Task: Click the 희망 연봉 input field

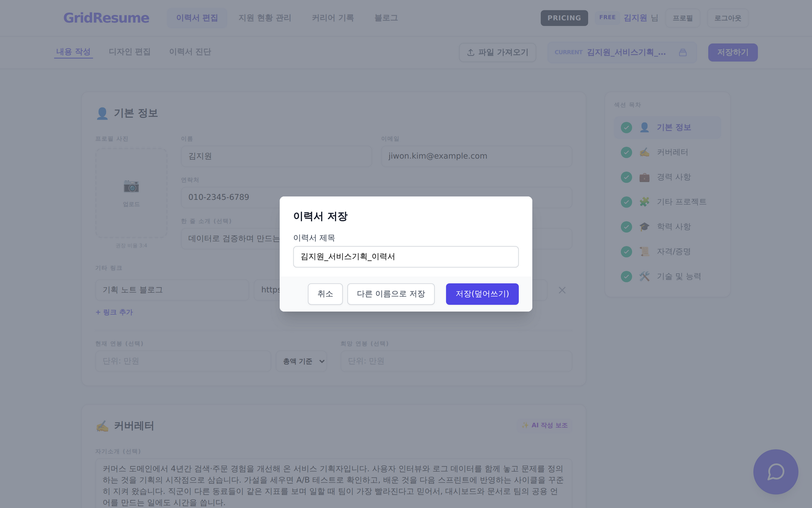Action: coord(456,361)
